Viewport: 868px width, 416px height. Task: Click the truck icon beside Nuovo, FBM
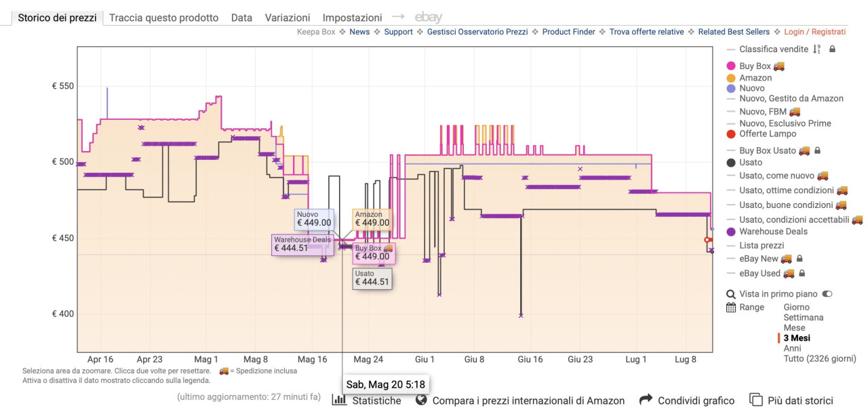794,111
